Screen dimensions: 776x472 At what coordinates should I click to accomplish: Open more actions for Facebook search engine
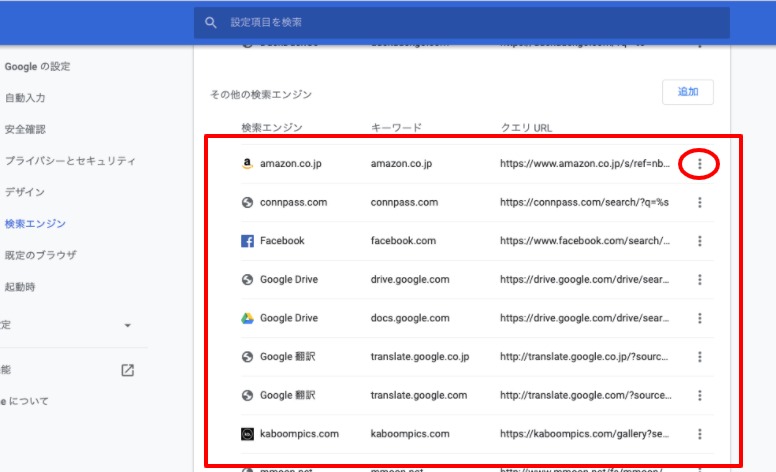(700, 241)
